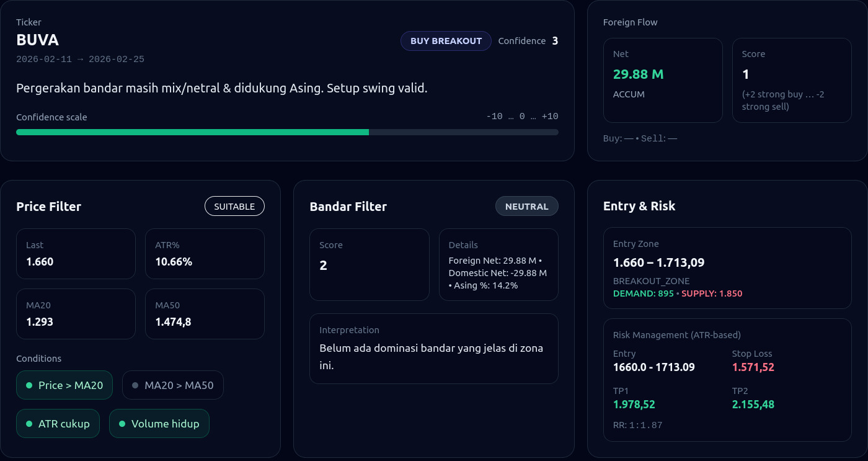Click the NEUTRAL bandar filter badge
The height and width of the screenshot is (461, 868).
[526, 207]
